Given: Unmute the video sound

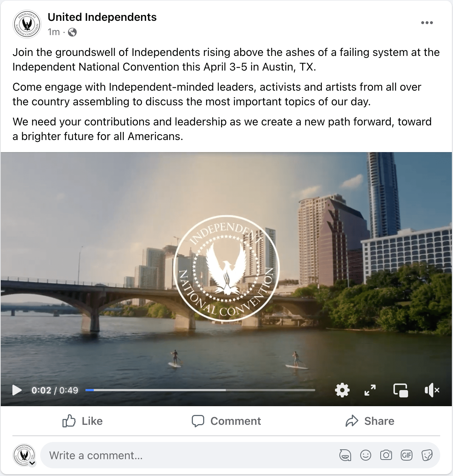Looking at the screenshot, I should pos(431,390).
